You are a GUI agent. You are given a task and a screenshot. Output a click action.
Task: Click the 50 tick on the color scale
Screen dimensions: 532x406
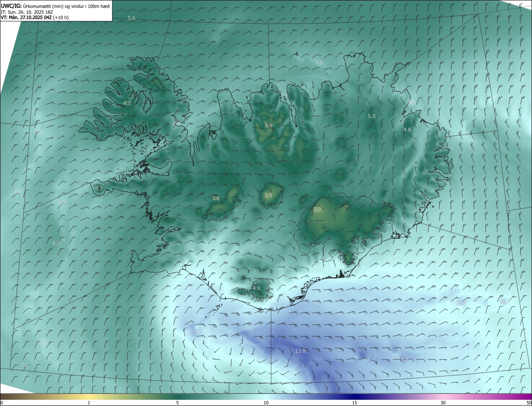[529, 403]
